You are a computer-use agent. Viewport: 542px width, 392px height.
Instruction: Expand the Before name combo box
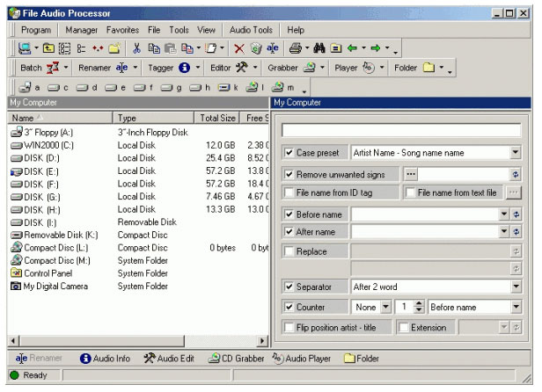click(x=504, y=214)
